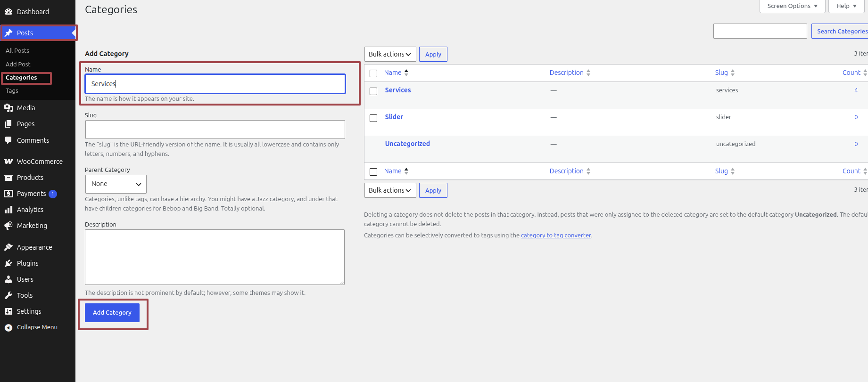
Task: Open the bottom Bulk actions dropdown
Action: pyautogui.click(x=390, y=190)
